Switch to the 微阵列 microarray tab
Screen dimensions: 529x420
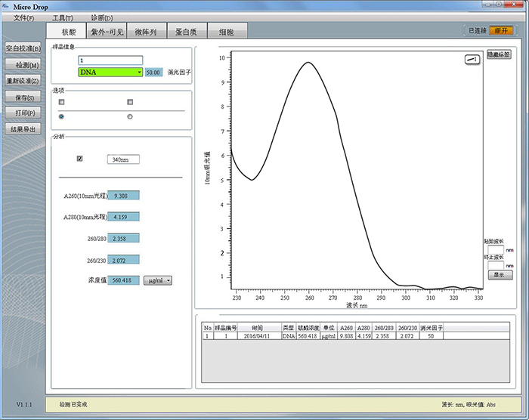point(144,32)
